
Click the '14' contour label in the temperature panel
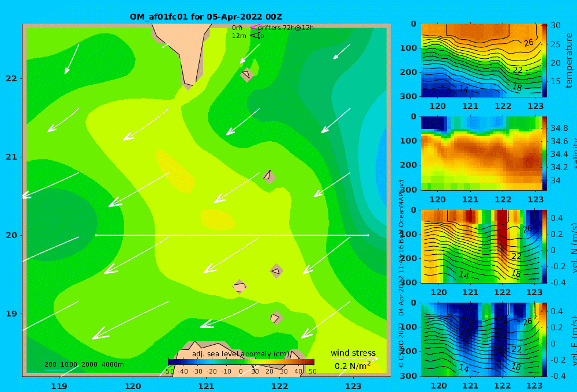click(x=464, y=89)
